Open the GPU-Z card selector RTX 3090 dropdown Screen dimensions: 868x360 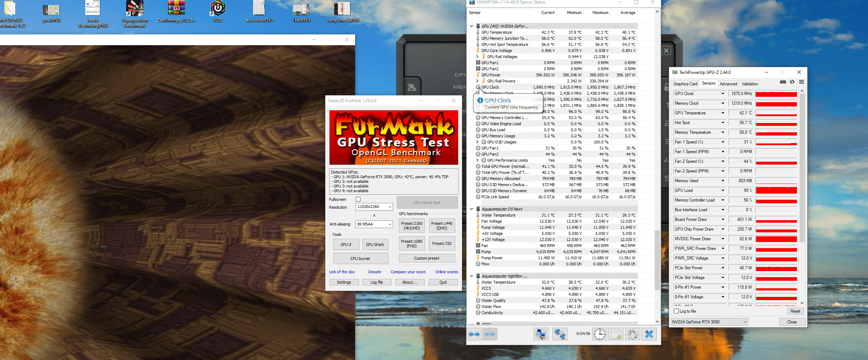[x=709, y=322]
